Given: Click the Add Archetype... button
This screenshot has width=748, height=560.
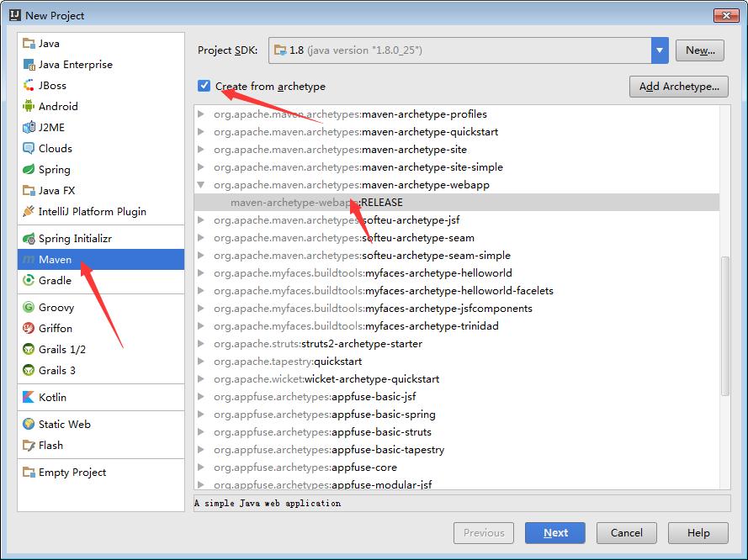Looking at the screenshot, I should [679, 87].
